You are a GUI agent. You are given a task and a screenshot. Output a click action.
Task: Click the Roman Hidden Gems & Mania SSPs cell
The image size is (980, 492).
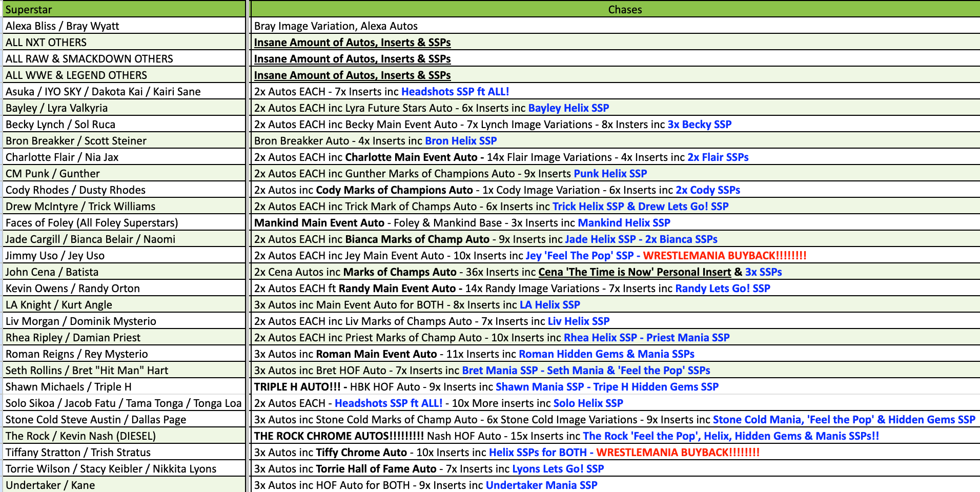click(x=615, y=354)
